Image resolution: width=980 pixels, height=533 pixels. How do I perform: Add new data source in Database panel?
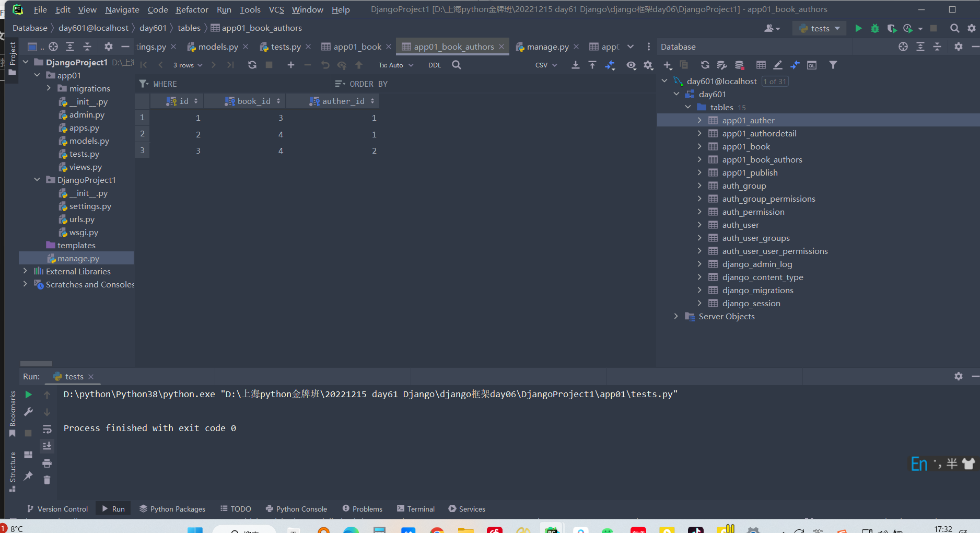pyautogui.click(x=668, y=65)
